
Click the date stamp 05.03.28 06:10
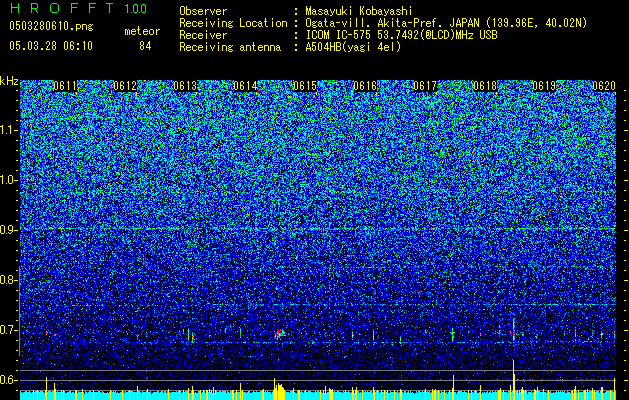tap(51, 46)
